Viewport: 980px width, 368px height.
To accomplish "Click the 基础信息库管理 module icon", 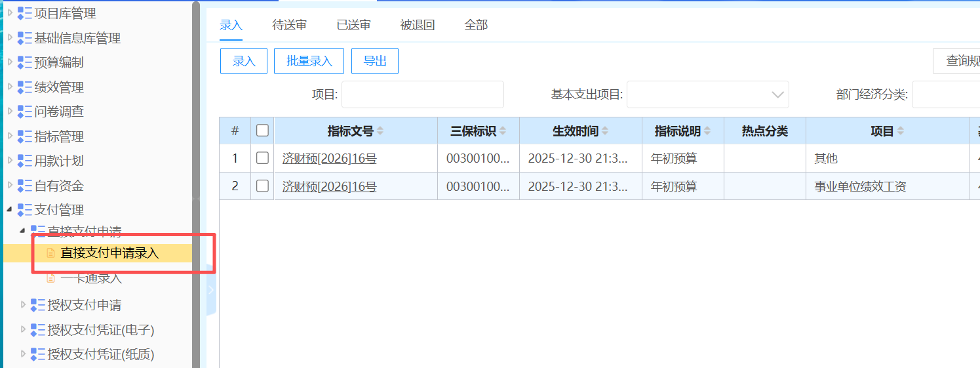I will pos(25,38).
